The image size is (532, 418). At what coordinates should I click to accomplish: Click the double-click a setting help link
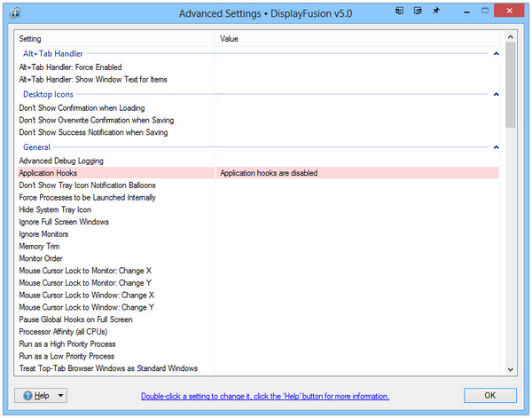(265, 397)
